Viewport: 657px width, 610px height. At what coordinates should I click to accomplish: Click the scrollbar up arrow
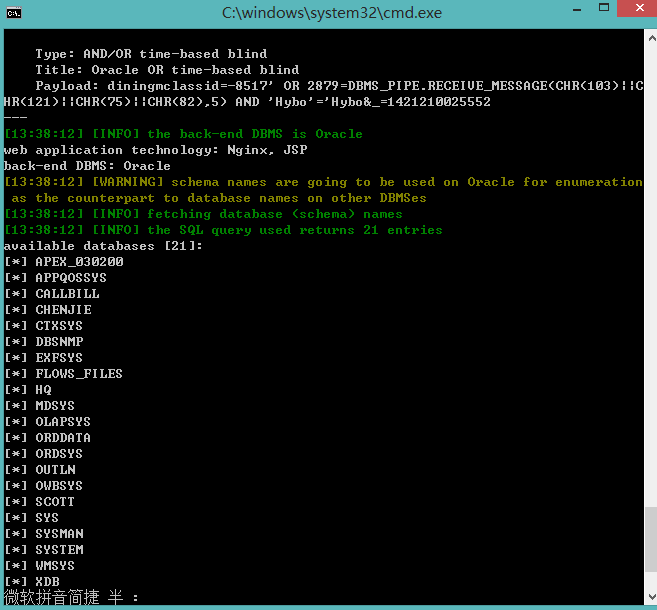pyautogui.click(x=652, y=39)
